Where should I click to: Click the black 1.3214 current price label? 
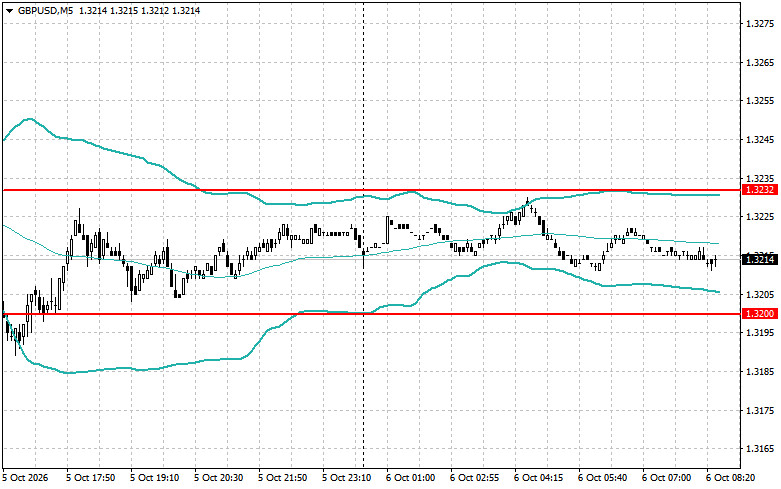(760, 259)
